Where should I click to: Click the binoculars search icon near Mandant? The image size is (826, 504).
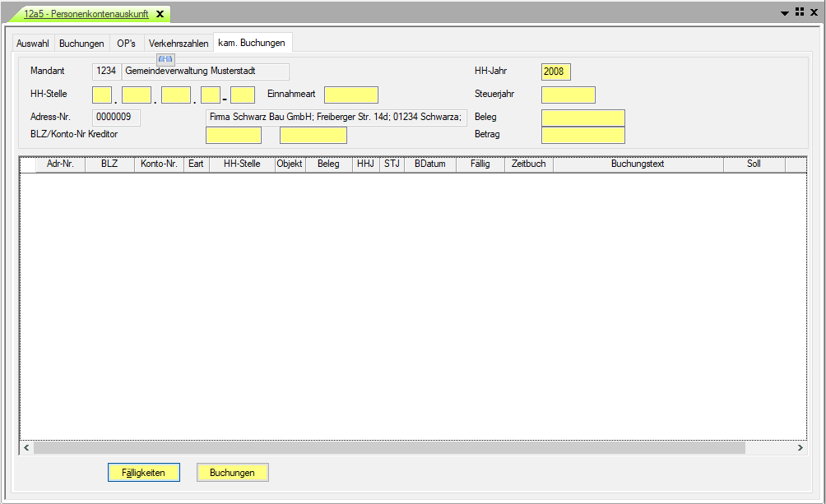tap(165, 59)
